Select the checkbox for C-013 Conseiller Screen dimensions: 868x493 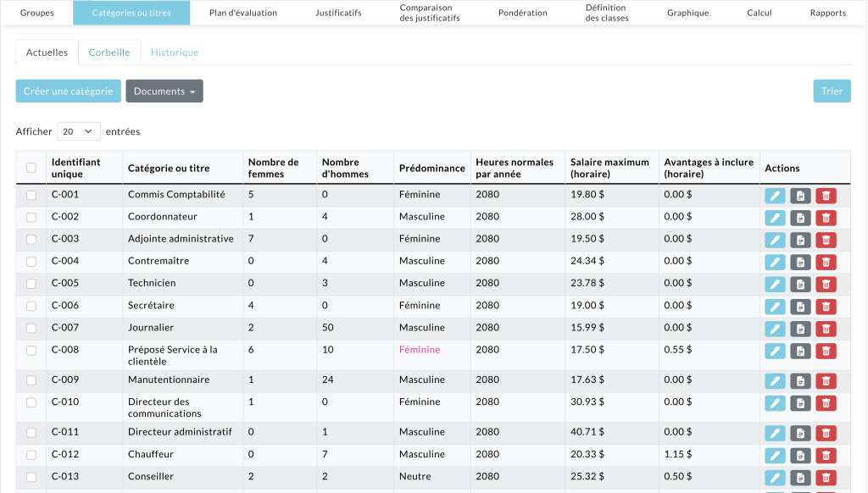point(31,476)
